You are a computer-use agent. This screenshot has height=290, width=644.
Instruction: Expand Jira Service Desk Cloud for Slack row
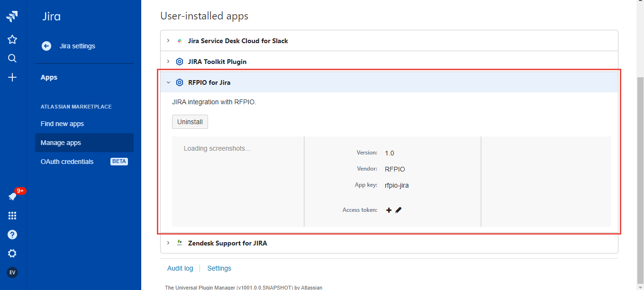click(x=389, y=41)
